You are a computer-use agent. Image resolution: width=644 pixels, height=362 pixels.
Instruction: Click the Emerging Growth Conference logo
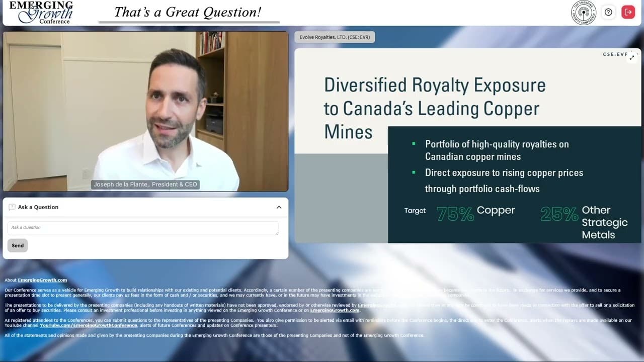click(41, 12)
